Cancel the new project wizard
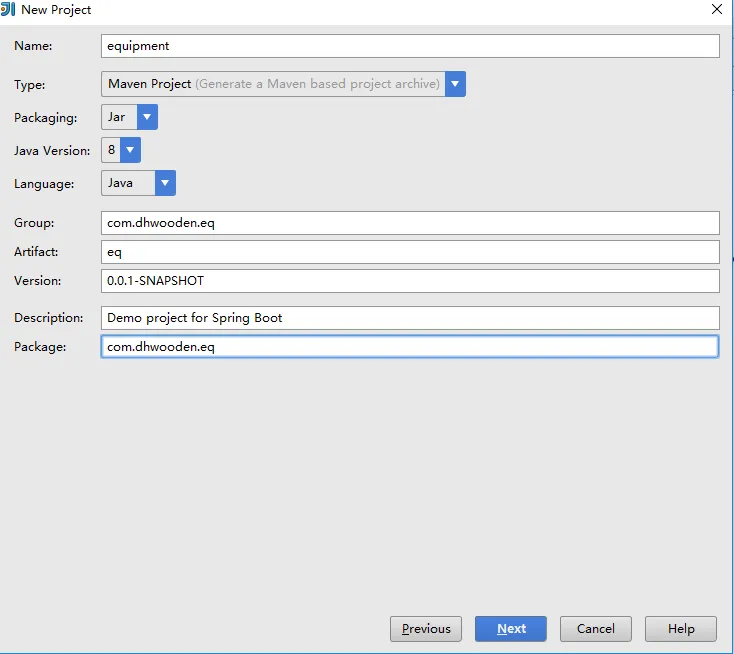Image resolution: width=734 pixels, height=654 pixels. (x=595, y=629)
